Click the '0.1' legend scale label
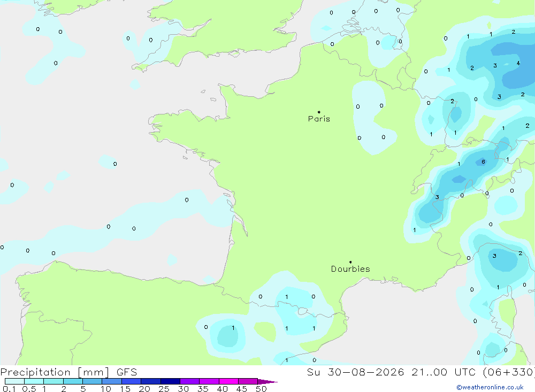 pyautogui.click(x=9, y=389)
